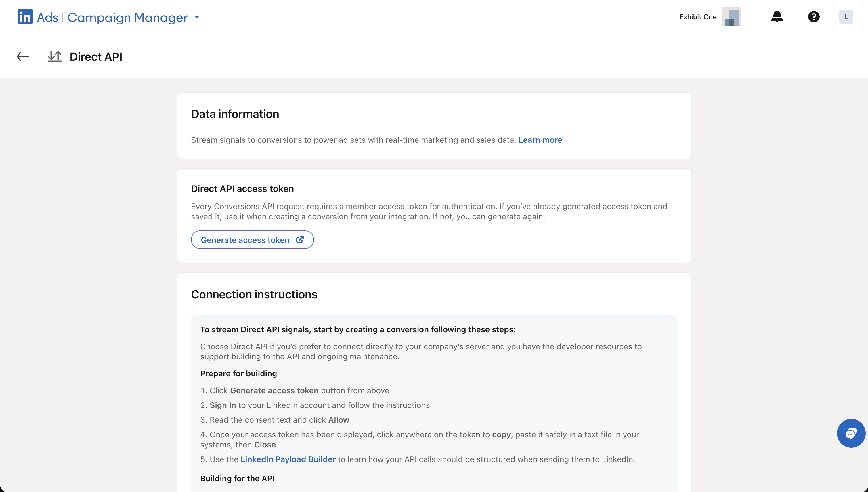Open the account switcher chevron beside Campaign Manager
The image size is (868, 492).
197,17
